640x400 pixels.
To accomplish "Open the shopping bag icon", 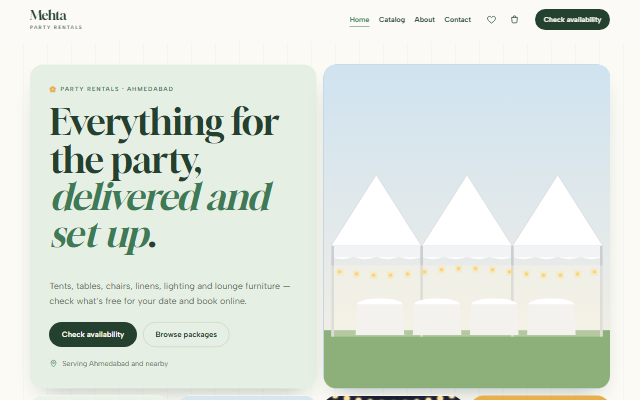I will (x=514, y=20).
